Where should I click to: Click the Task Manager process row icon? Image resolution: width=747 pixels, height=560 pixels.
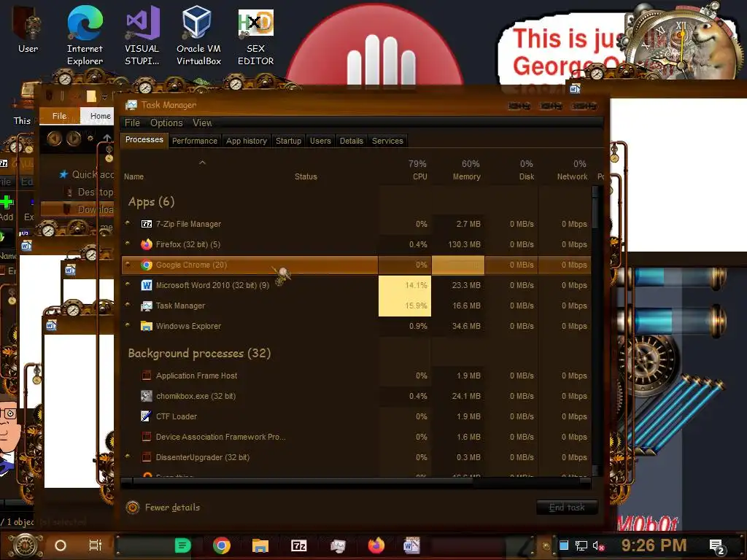[147, 306]
